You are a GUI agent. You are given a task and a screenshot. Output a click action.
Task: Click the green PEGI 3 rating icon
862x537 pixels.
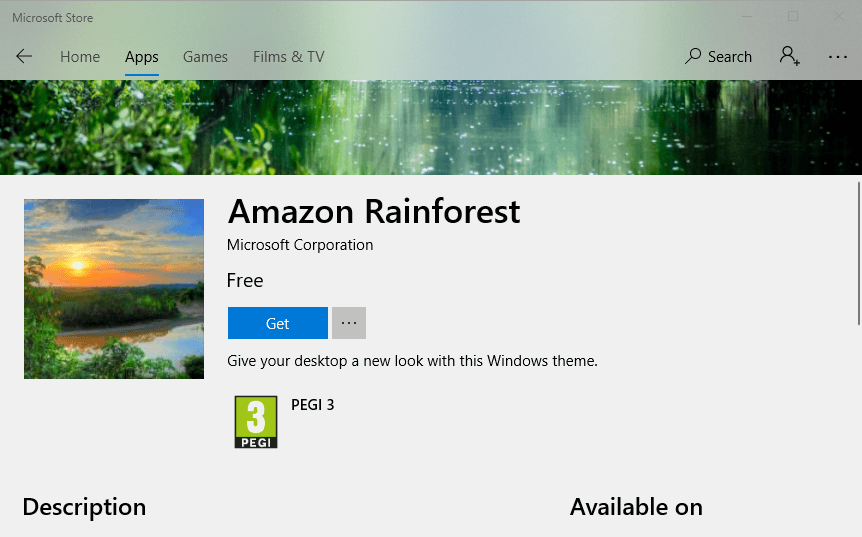coord(255,421)
